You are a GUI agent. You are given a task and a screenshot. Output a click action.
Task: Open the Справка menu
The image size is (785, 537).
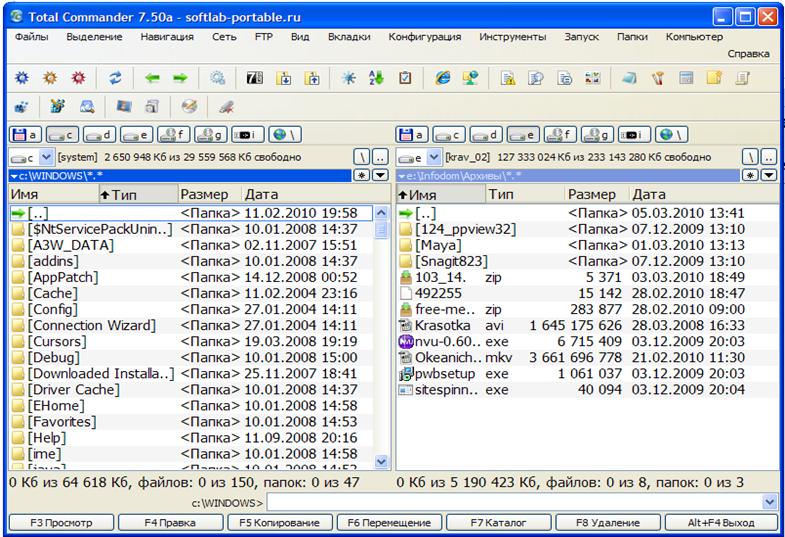[x=748, y=54]
